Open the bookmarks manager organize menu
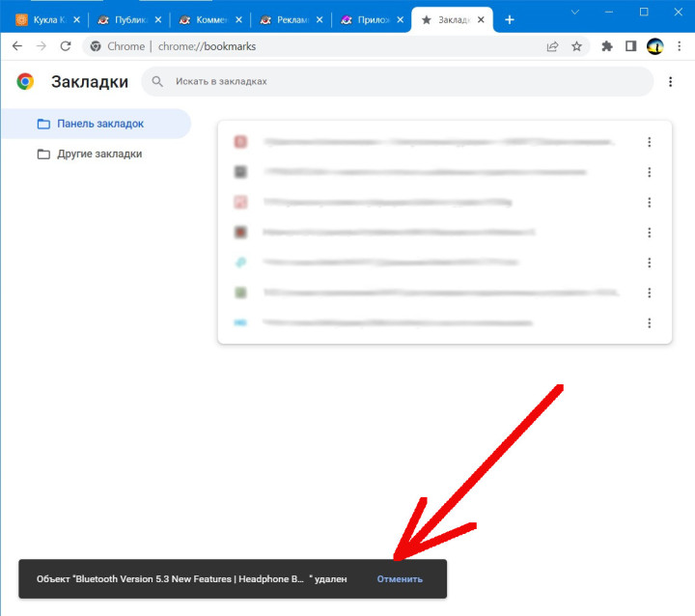The height and width of the screenshot is (616, 695). (x=670, y=82)
